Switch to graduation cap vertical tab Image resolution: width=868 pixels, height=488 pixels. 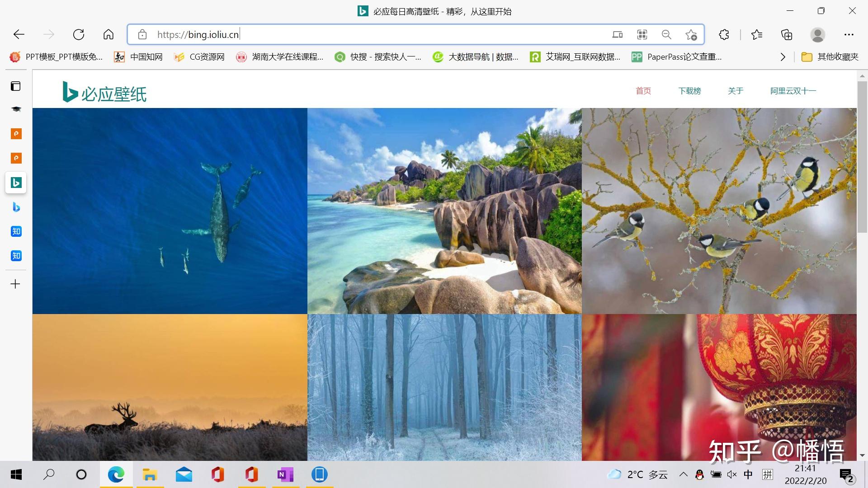click(16, 109)
